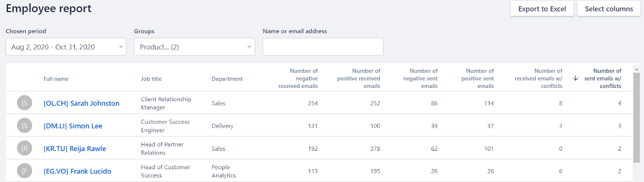The image size is (644, 182).
Task: Open the Chosen period date dropdown
Action: (x=66, y=47)
